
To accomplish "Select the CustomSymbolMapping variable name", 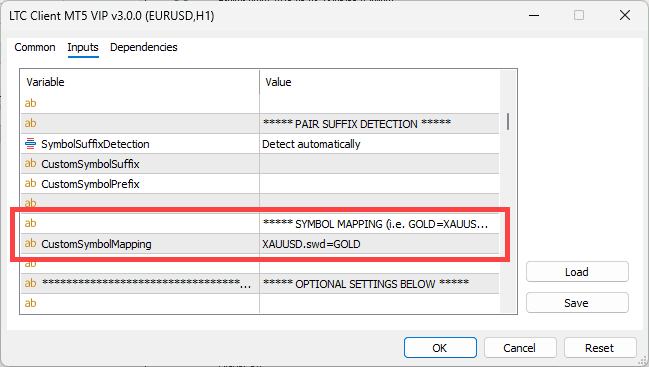I will pos(96,244).
